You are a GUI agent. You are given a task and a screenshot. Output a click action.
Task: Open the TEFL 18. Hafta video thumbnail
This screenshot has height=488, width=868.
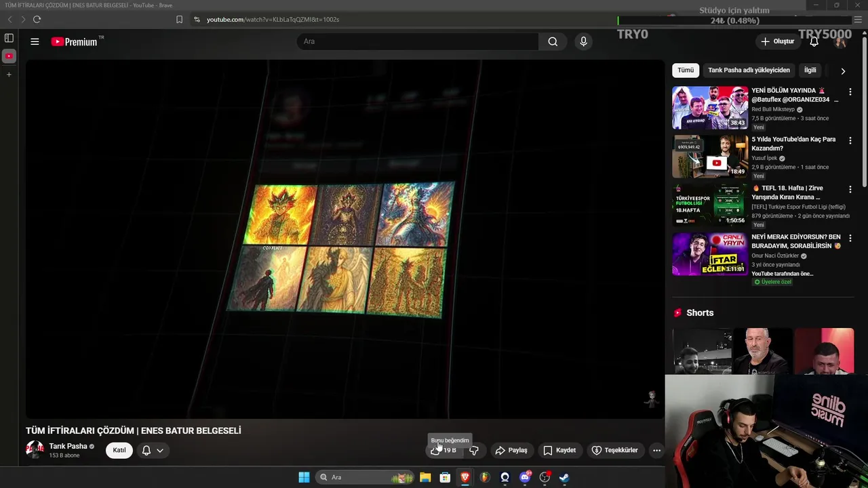[x=710, y=205]
